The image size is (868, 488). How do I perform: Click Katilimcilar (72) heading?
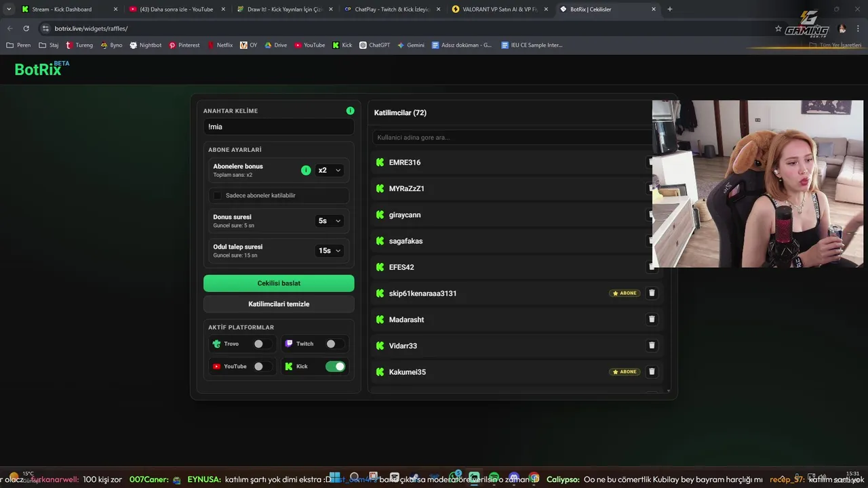pyautogui.click(x=400, y=113)
